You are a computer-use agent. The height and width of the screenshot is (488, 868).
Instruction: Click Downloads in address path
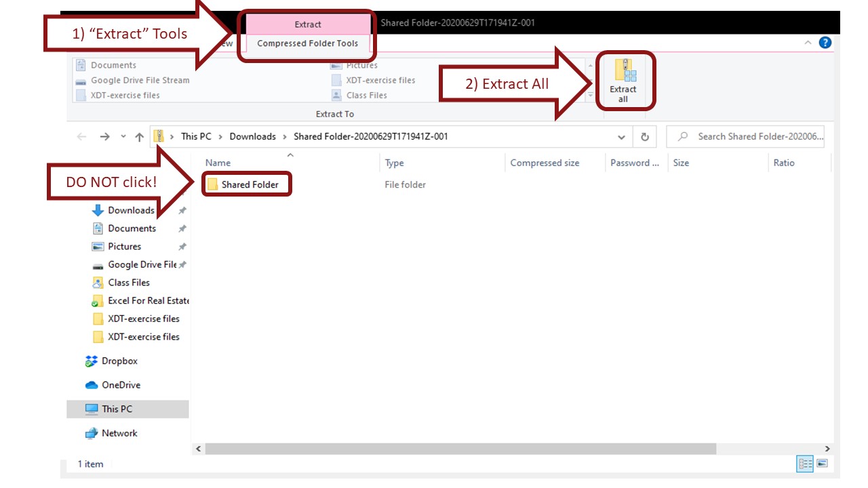pos(253,136)
